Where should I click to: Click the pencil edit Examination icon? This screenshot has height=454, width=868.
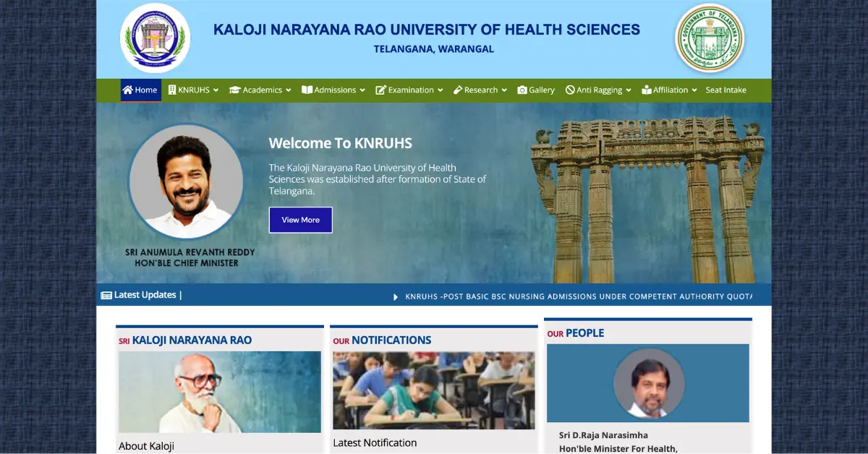pos(380,90)
